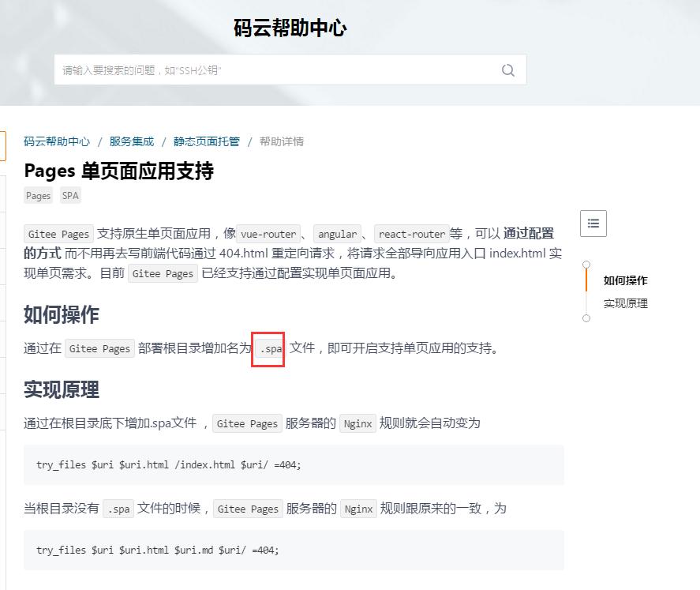Image resolution: width=700 pixels, height=590 pixels.
Task: Click 帮助详情 breadcrumb text
Action: (281, 141)
